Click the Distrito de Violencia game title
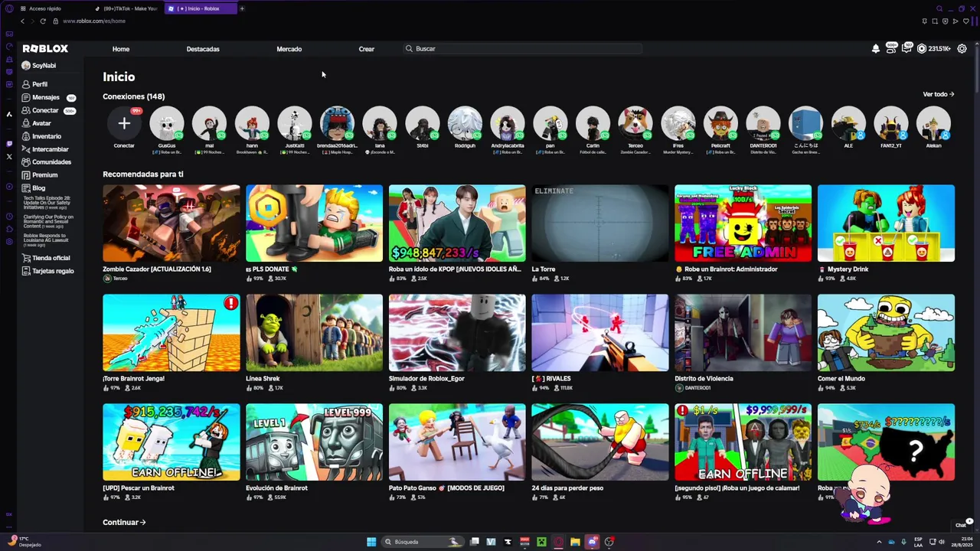980x551 pixels. click(704, 379)
